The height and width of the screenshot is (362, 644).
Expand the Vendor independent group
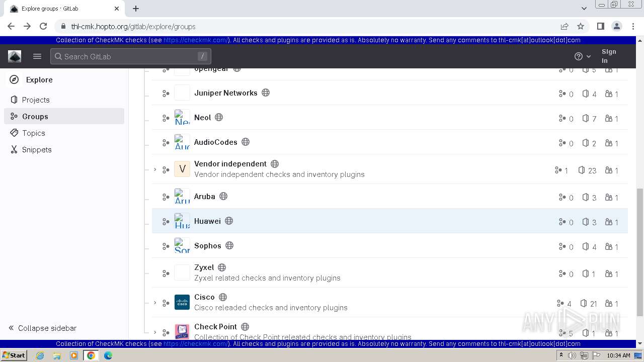pos(155,169)
